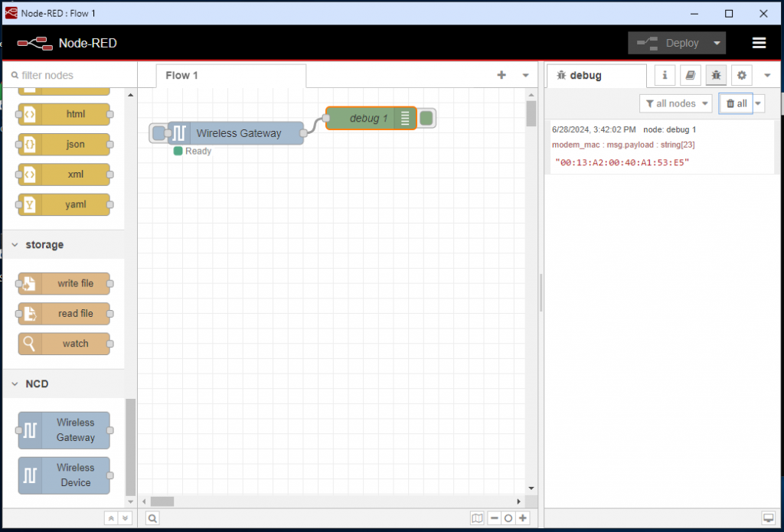Select the watch palette node
784x532 pixels.
point(64,344)
